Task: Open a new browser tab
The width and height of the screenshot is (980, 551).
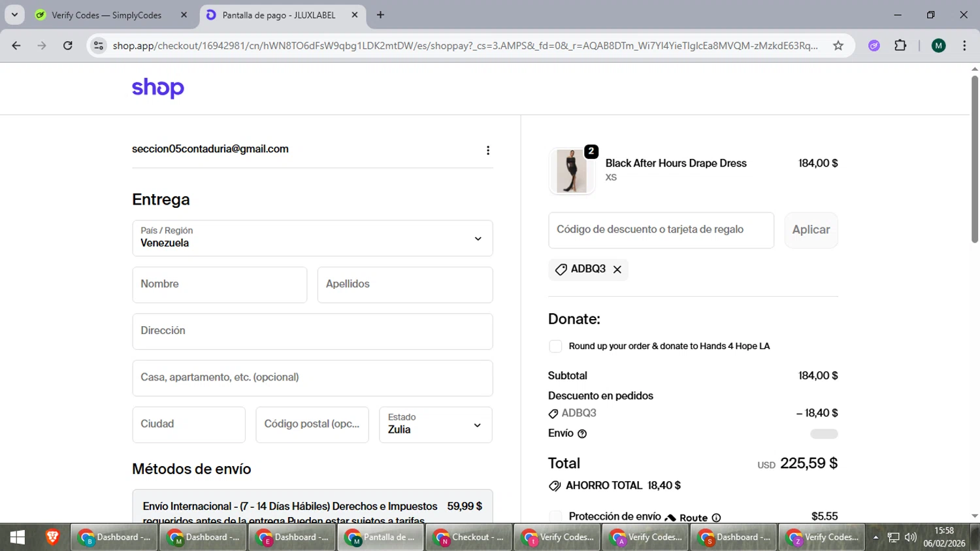Action: tap(380, 15)
